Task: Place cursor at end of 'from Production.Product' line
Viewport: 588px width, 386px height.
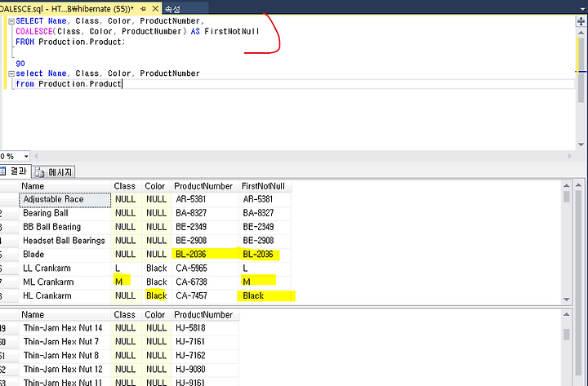Action: pyautogui.click(x=122, y=84)
